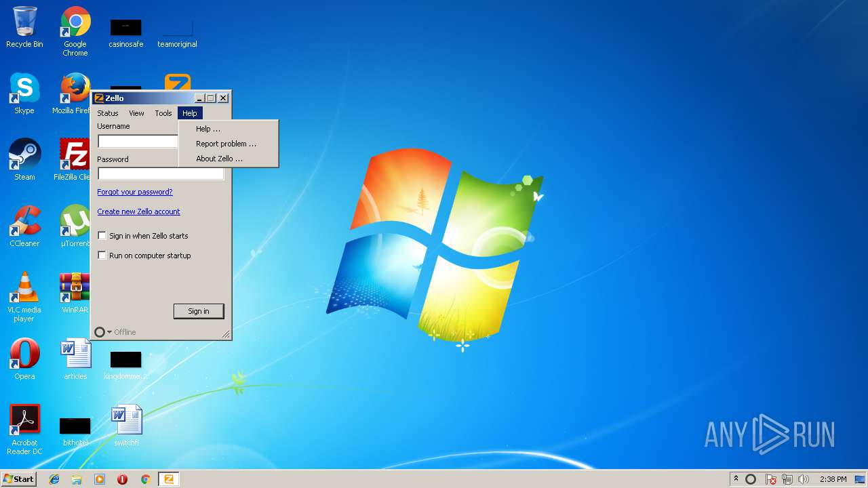
Task: Open the Offline status dropdown
Action: [x=115, y=332]
